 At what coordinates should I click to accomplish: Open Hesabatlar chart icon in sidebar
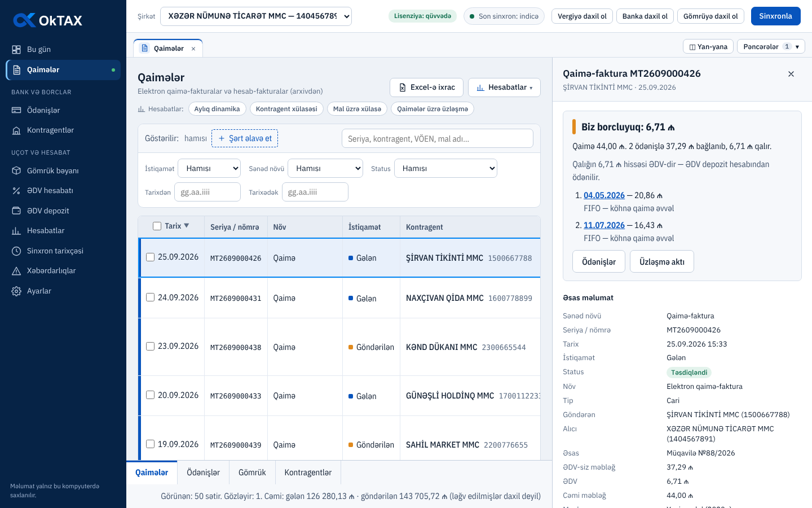[16, 231]
